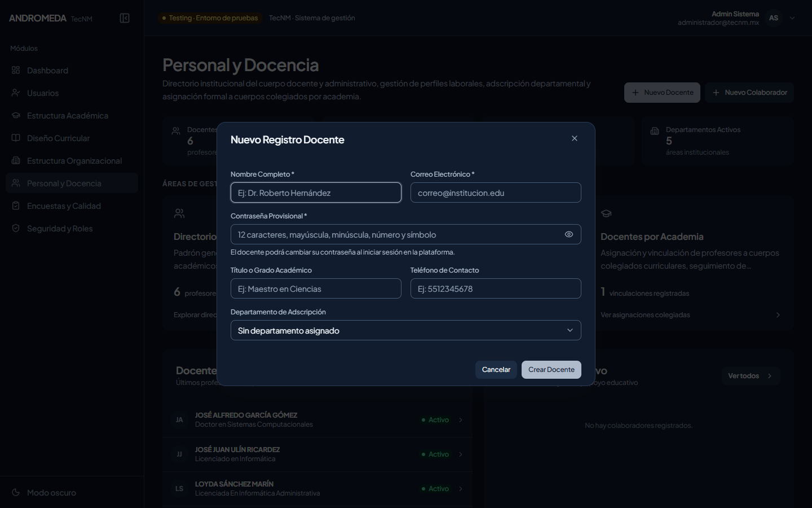Focus the Nombre Completo input field

coord(316,192)
